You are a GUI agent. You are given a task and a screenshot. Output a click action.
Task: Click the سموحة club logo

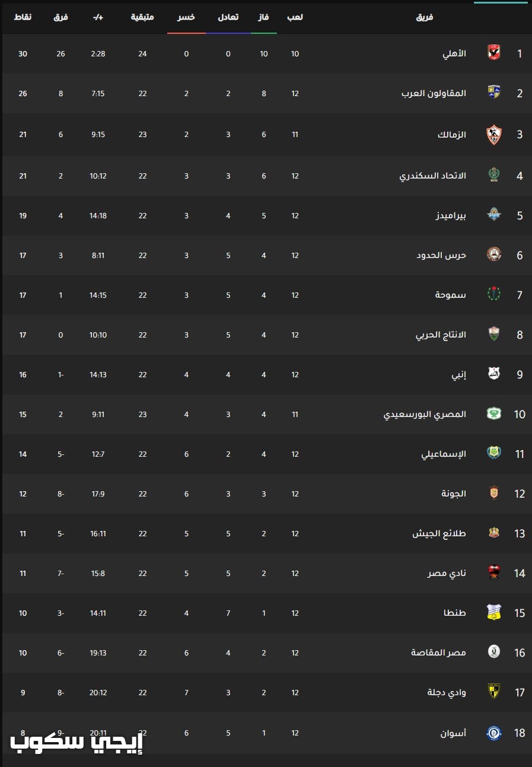coord(493,295)
